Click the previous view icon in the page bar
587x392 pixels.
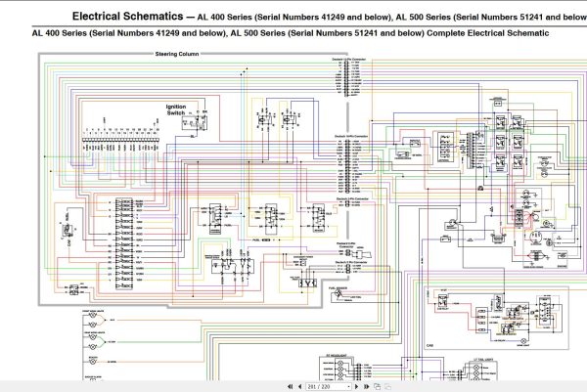click(377, 386)
